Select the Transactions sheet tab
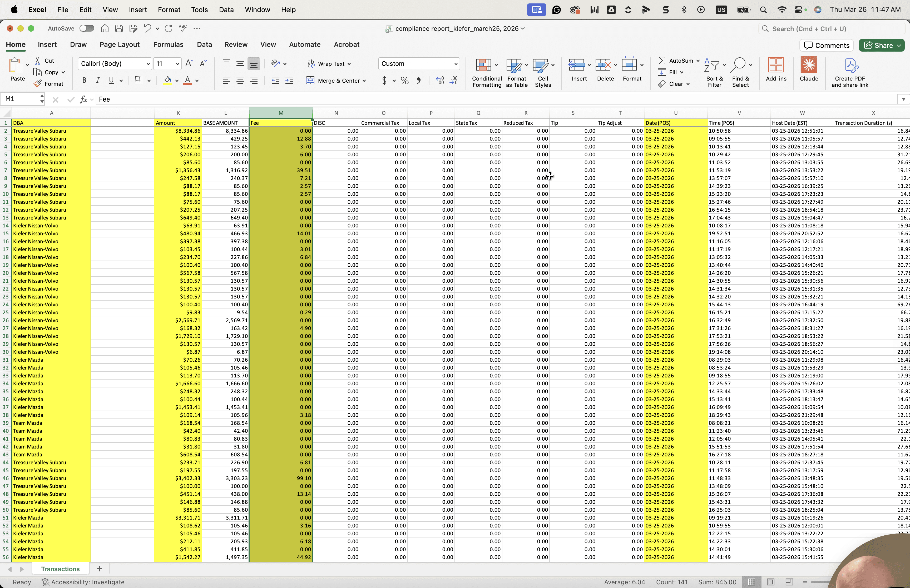This screenshot has height=588, width=910. (x=60, y=569)
